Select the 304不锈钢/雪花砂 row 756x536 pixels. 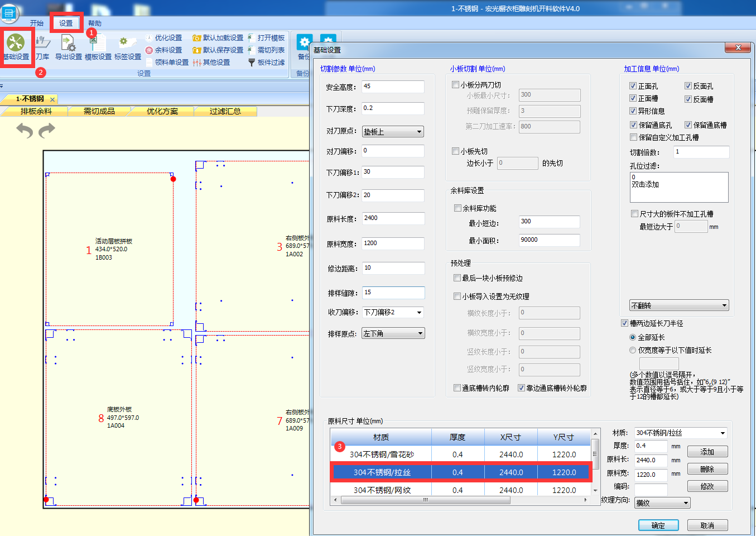click(x=460, y=454)
